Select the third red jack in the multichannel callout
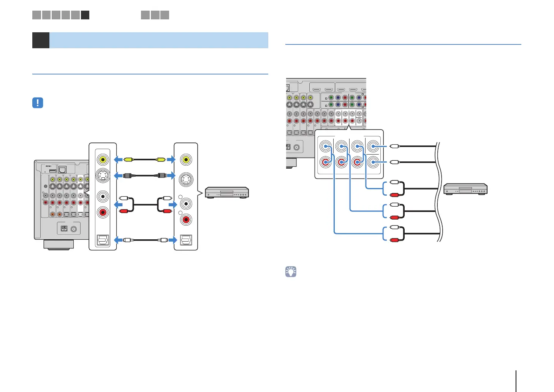This screenshot has width=554, height=392. coord(357,162)
